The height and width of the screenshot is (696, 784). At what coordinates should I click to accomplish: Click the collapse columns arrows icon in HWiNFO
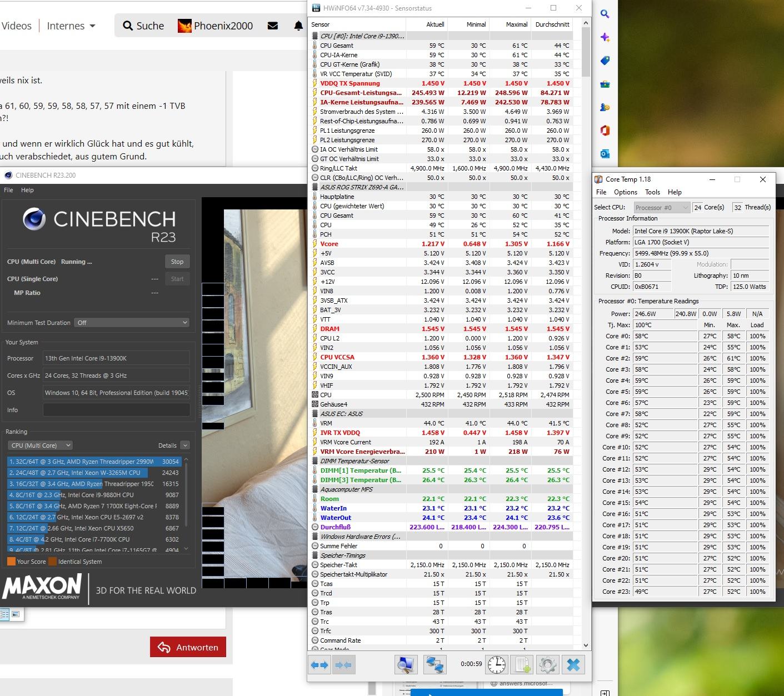tap(343, 665)
